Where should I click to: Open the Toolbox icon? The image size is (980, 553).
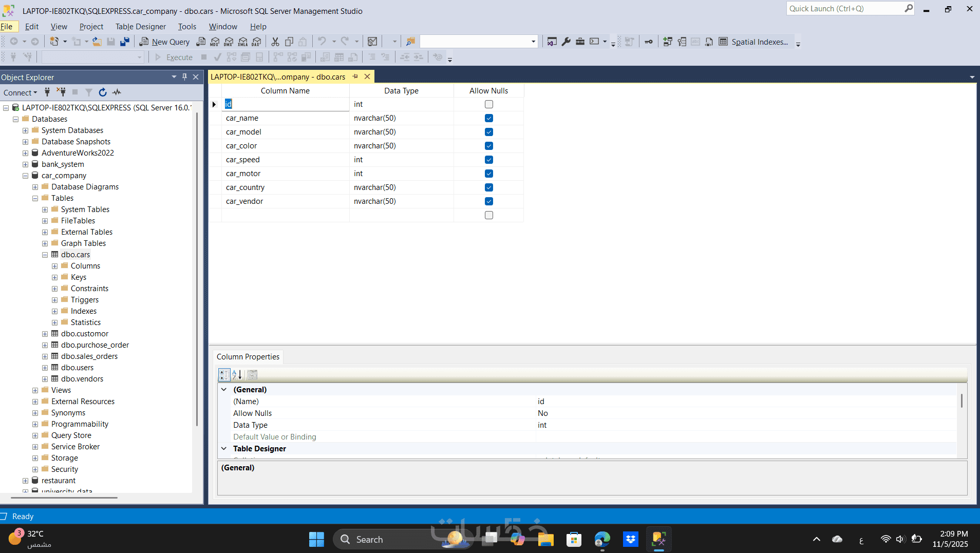click(580, 42)
